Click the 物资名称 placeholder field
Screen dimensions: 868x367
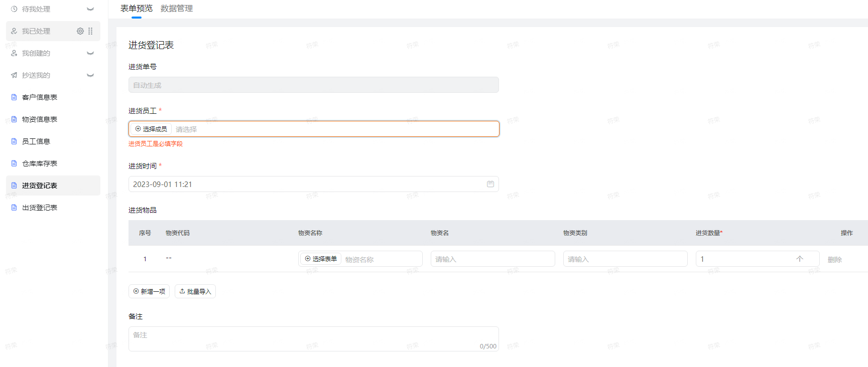[360, 259]
